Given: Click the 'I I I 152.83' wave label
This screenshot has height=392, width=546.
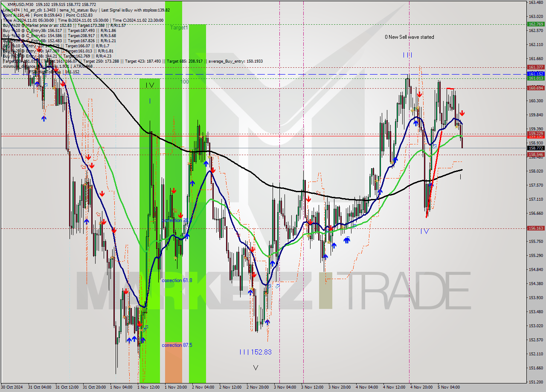Looking at the screenshot, I should click(255, 352).
